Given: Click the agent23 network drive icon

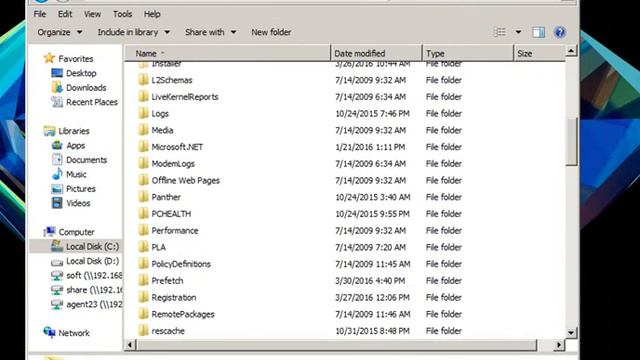Looking at the screenshot, I should (57, 304).
